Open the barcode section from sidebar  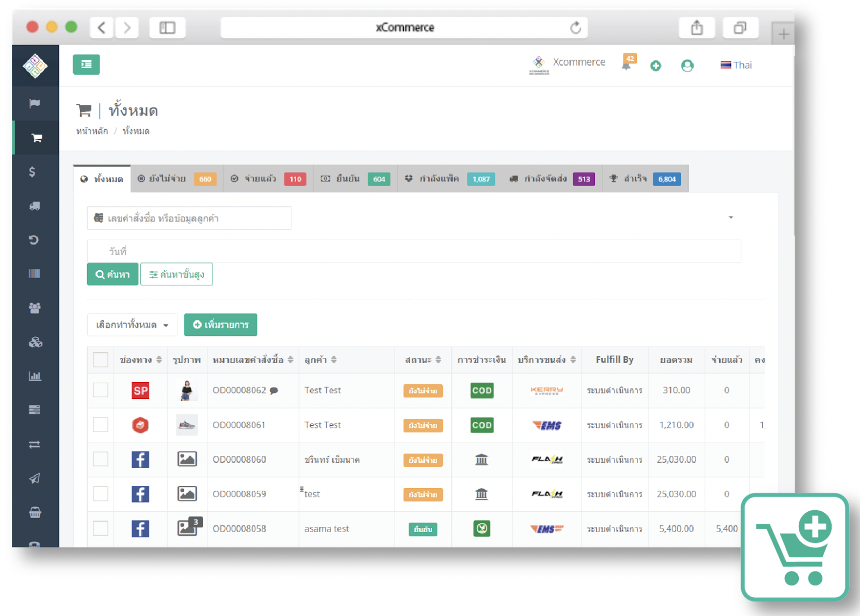pos(34,274)
